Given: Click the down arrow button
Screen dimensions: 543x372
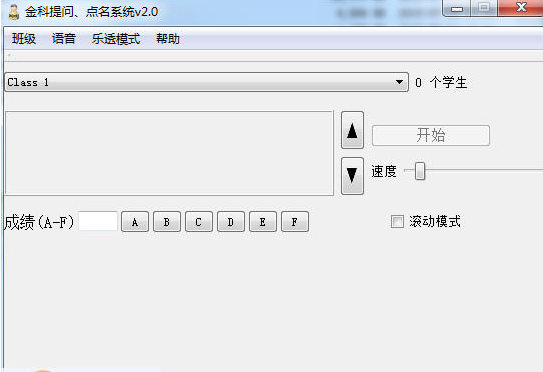Looking at the screenshot, I should (352, 176).
